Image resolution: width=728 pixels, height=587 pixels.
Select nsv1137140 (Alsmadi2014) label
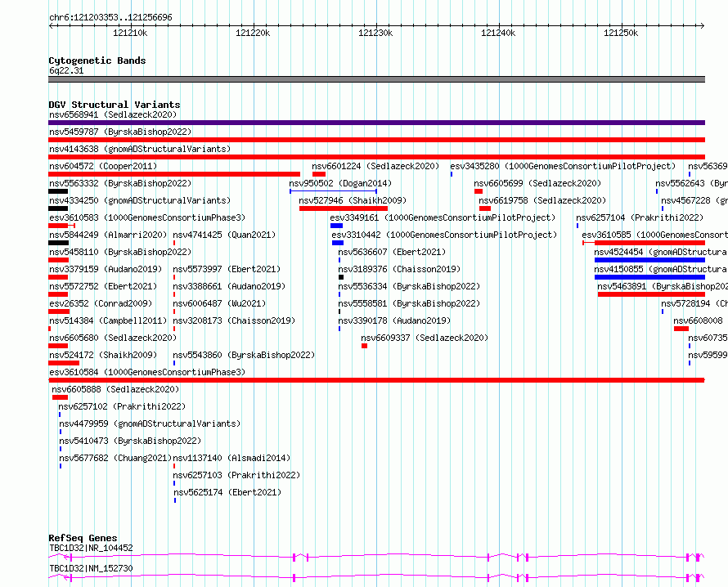click(231, 458)
